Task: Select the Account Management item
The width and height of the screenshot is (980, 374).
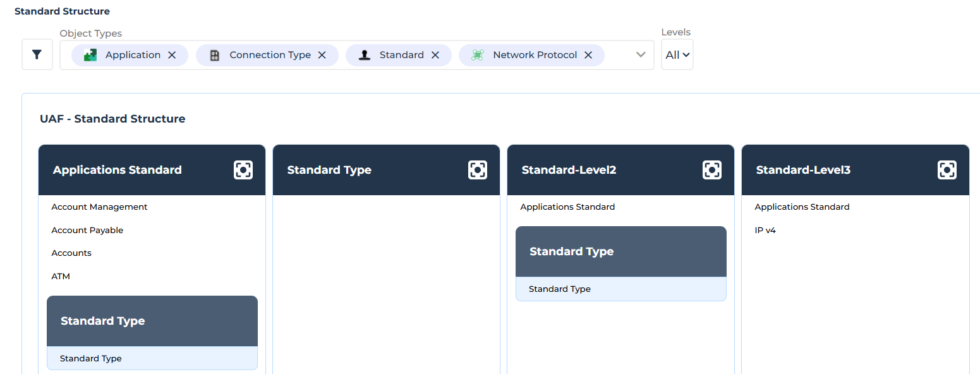Action: [99, 207]
